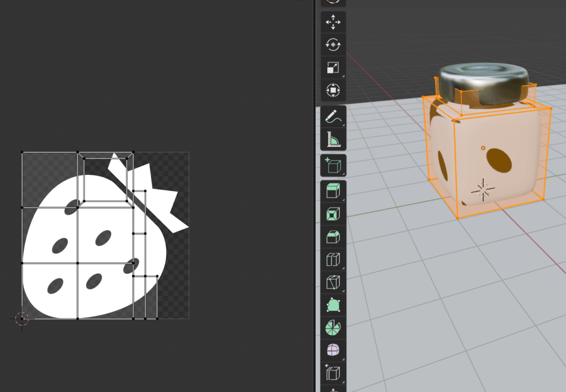
Task: Pick the Knife tool
Action: [333, 282]
